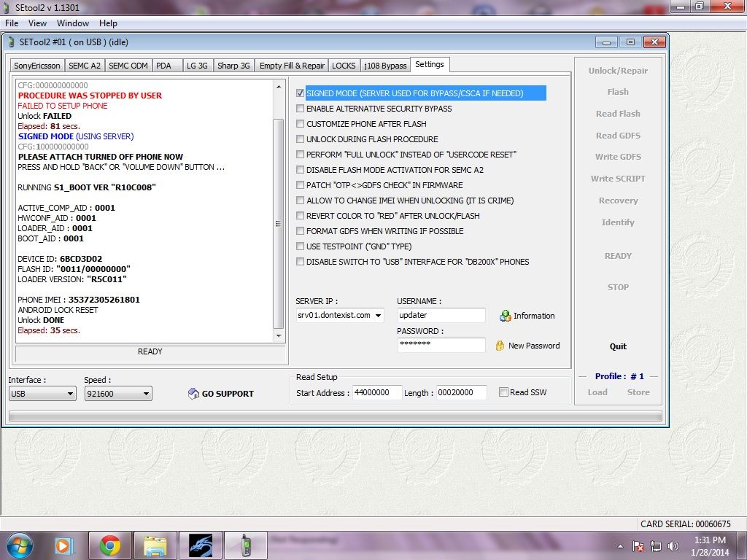This screenshot has height=560, width=747.
Task: Enable alternative security bypass checkbox
Action: (300, 109)
